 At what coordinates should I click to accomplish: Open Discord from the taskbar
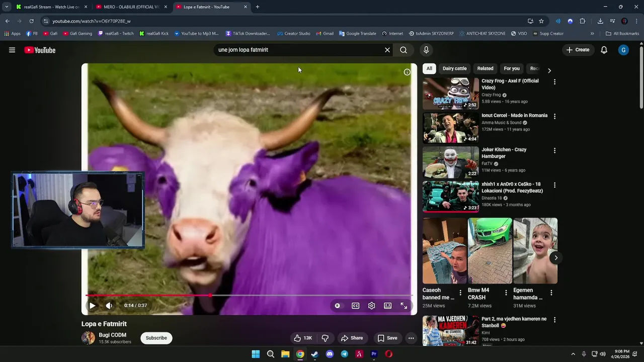pos(330,354)
